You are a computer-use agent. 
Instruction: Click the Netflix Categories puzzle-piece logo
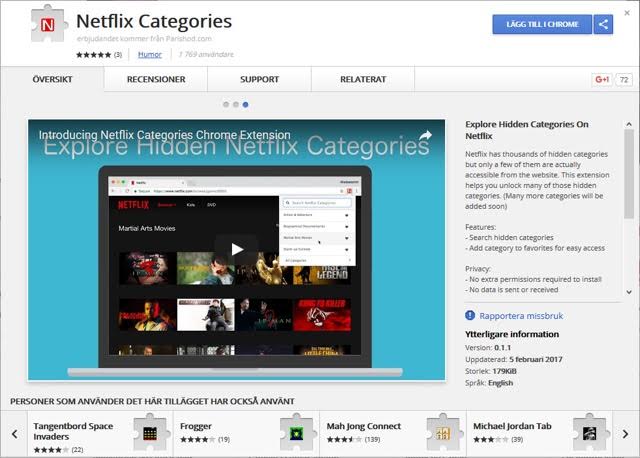pos(48,24)
